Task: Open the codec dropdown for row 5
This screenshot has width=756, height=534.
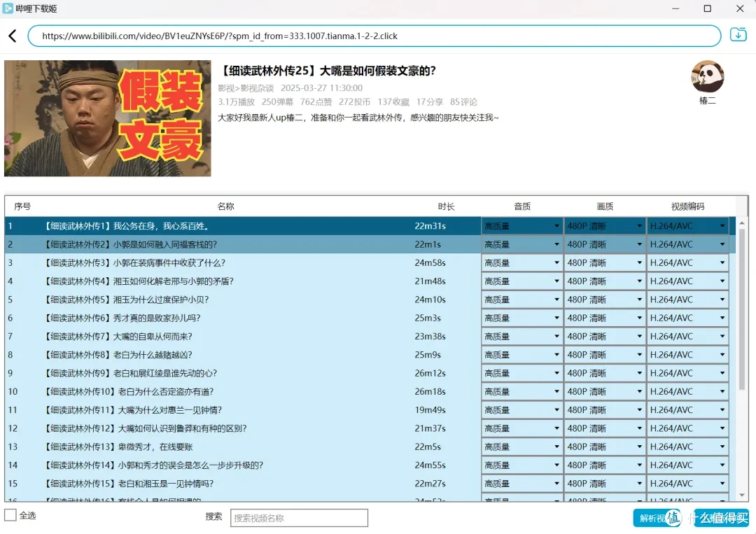Action: point(687,300)
